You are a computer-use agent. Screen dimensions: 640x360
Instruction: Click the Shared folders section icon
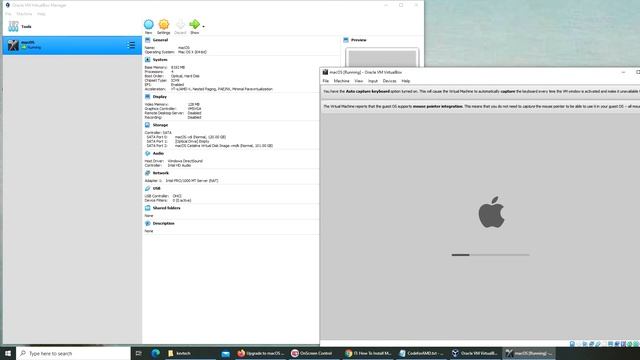[147, 208]
